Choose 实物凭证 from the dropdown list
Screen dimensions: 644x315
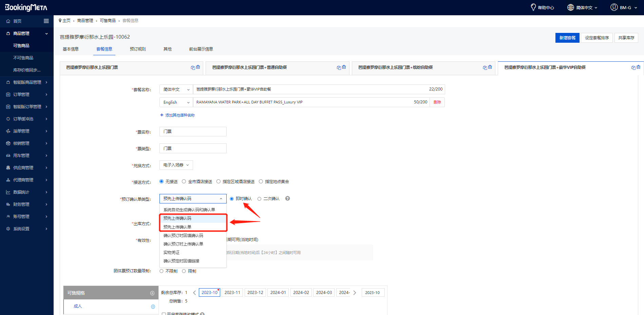(171, 253)
